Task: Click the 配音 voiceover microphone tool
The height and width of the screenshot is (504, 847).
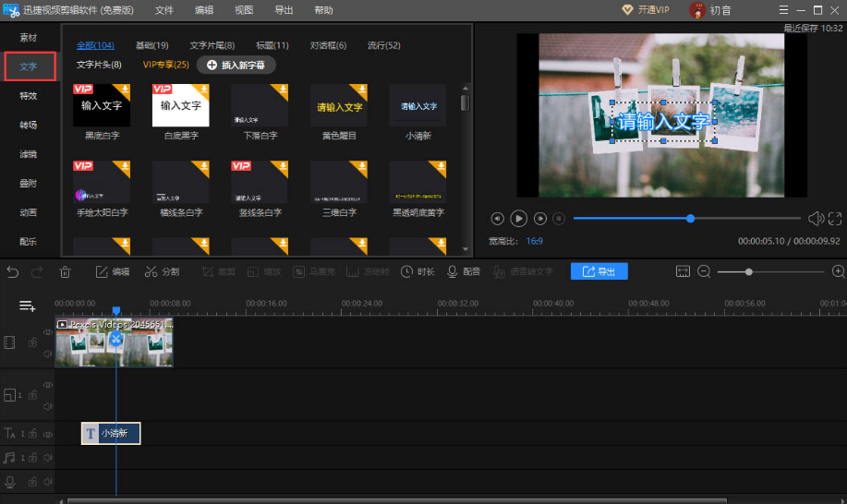Action: point(464,271)
